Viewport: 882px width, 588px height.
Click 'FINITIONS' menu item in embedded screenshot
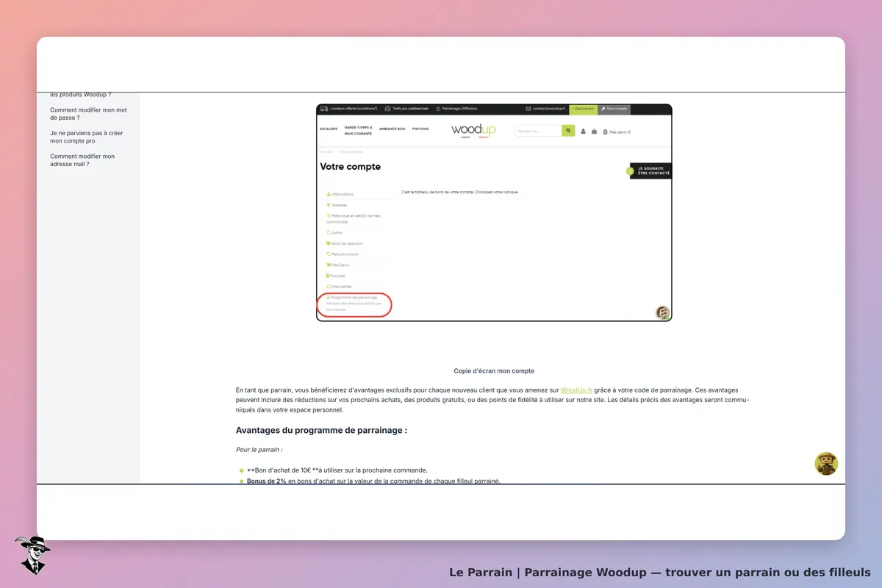pyautogui.click(x=420, y=129)
